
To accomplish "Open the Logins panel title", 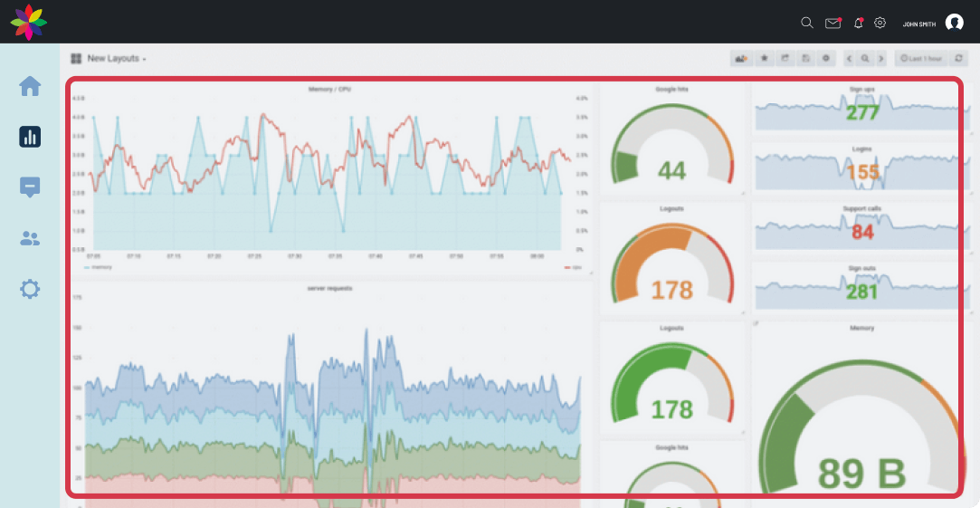I will (x=861, y=149).
